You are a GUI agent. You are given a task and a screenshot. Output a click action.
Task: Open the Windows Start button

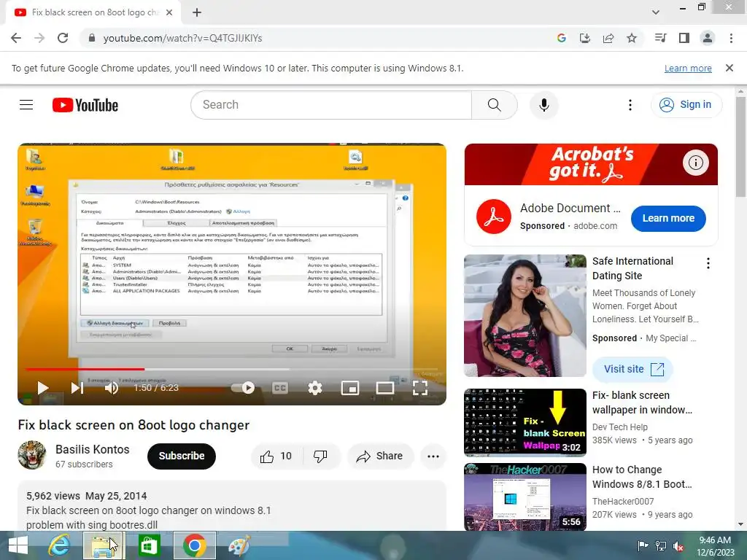tap(18, 545)
